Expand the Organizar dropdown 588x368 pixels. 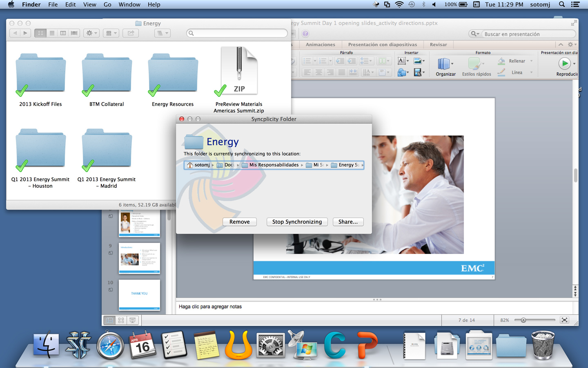(452, 64)
